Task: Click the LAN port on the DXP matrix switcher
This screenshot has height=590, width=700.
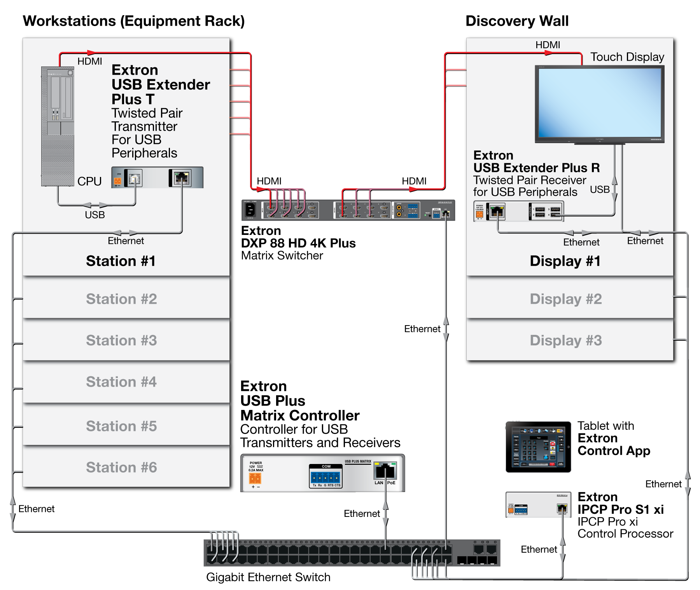Action: tap(446, 214)
